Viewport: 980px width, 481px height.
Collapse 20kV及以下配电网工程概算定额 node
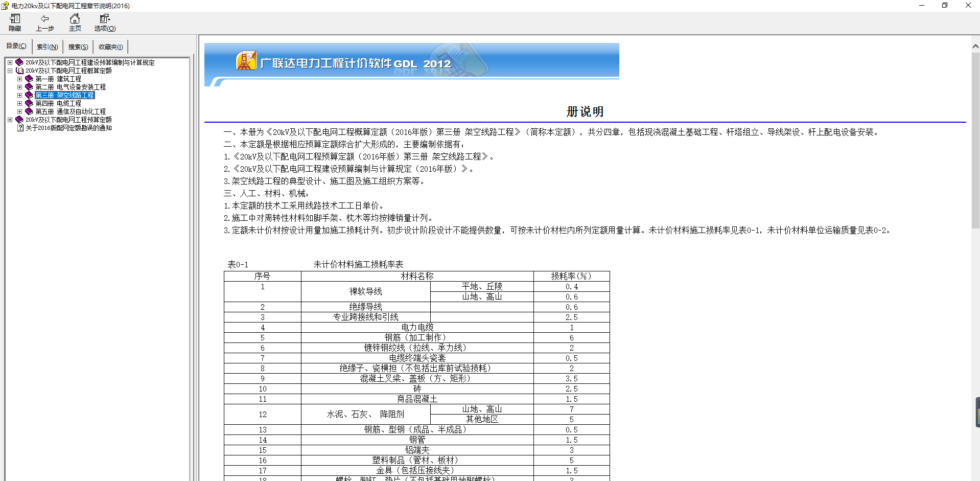(10, 71)
